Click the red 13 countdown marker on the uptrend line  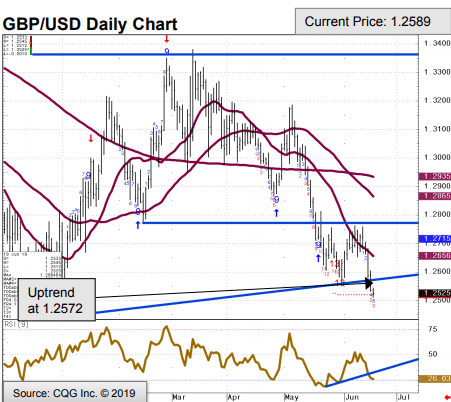[340, 283]
